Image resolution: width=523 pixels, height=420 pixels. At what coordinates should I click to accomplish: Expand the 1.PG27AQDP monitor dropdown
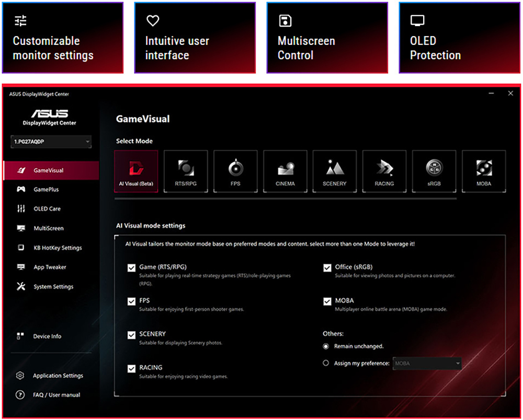click(51, 142)
